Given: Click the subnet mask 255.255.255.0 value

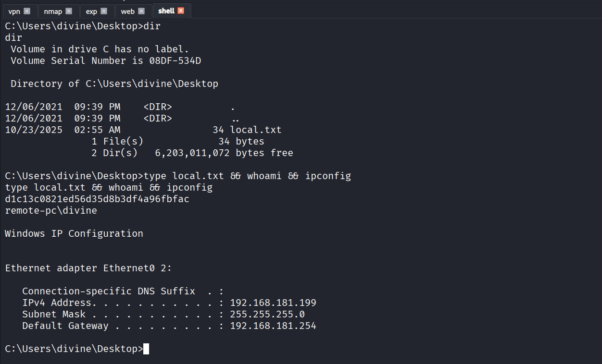Looking at the screenshot, I should (267, 314).
